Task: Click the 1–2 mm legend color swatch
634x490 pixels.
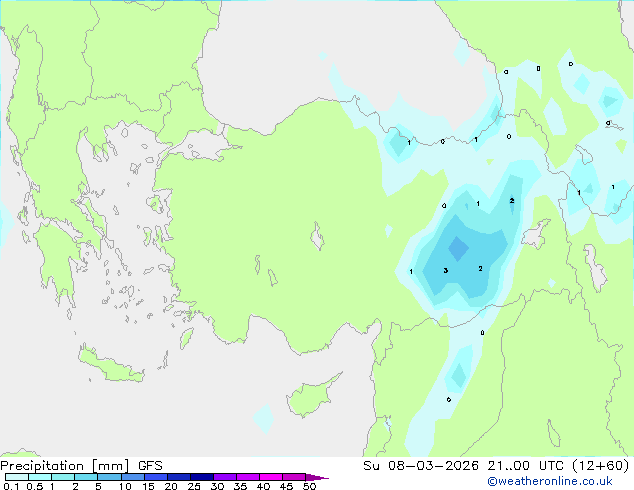Action: coord(63,477)
